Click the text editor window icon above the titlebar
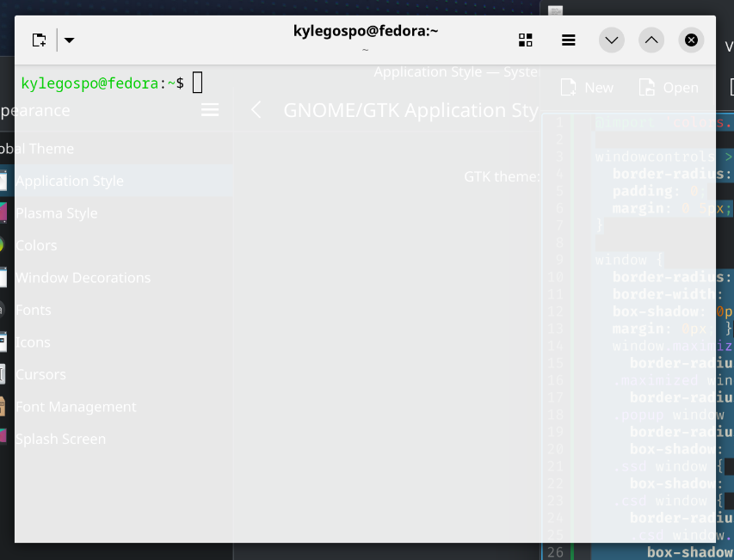This screenshot has width=734, height=560. coord(554,11)
